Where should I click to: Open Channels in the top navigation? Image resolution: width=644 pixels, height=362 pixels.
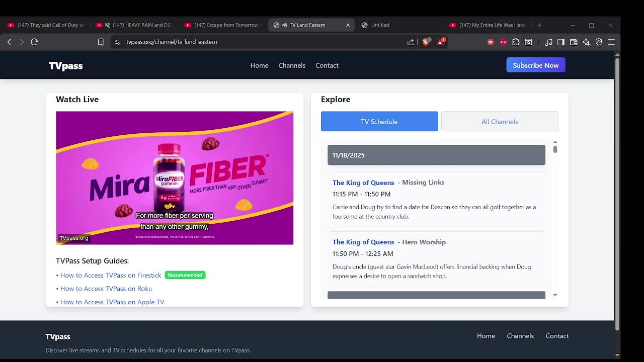coord(292,65)
